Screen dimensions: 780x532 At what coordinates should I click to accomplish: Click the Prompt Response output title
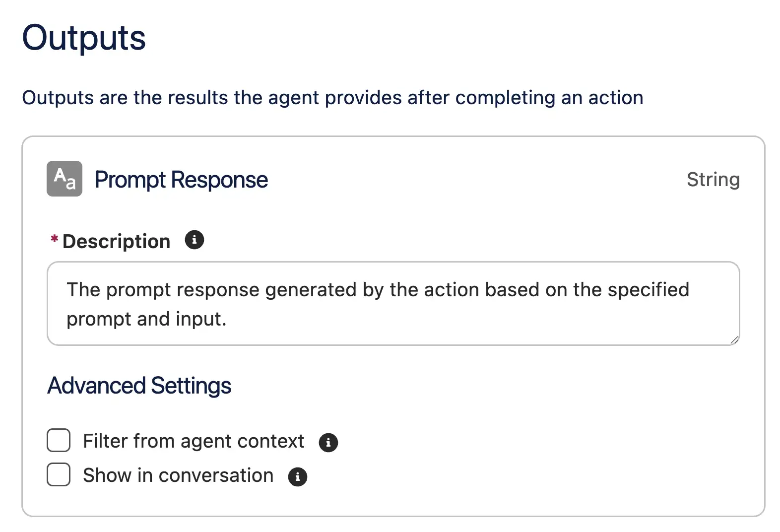tap(181, 180)
